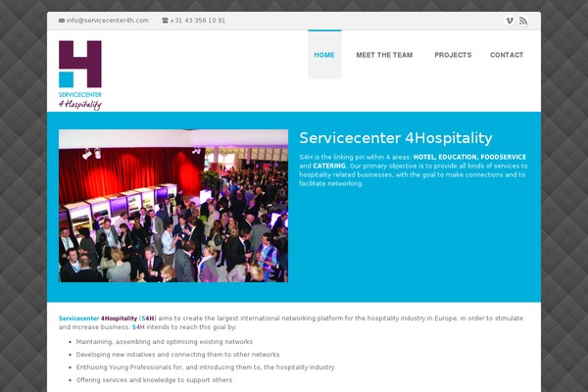The height and width of the screenshot is (392, 588).
Task: Click the envelope email icon
Action: point(62,21)
